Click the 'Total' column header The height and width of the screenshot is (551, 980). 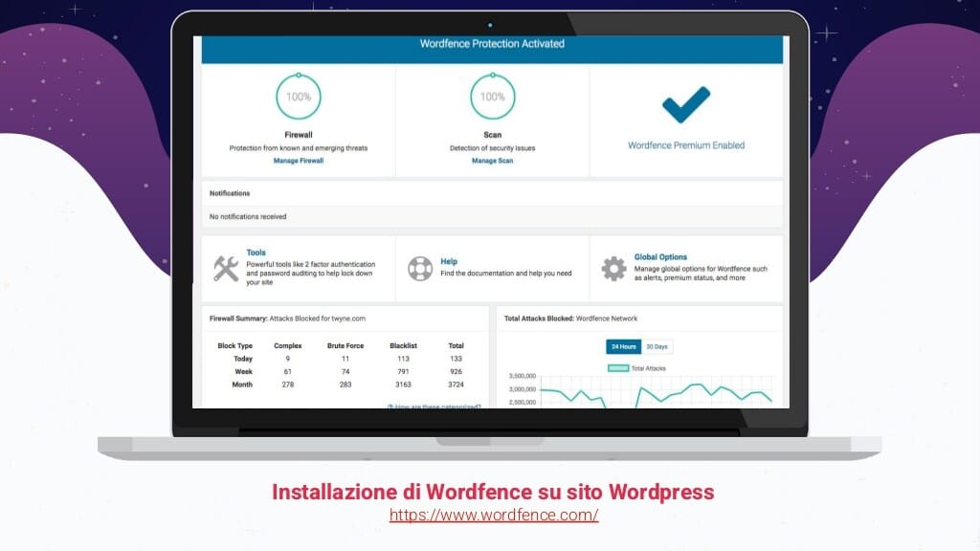(456, 345)
